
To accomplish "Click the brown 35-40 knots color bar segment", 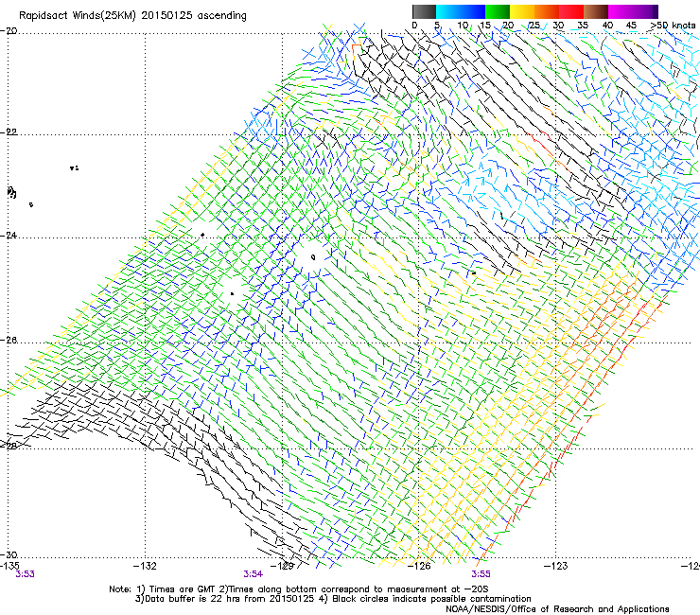I will pos(596,11).
